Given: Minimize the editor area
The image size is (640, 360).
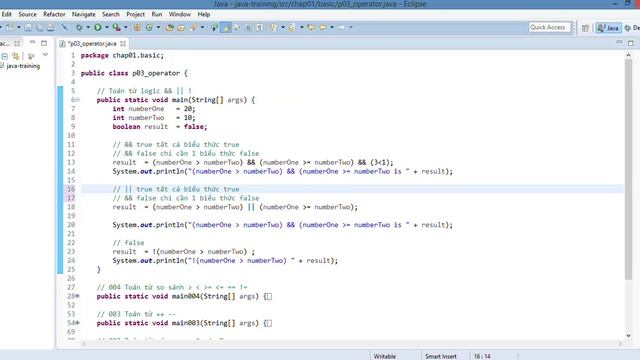Looking at the screenshot, I should click(x=619, y=42).
